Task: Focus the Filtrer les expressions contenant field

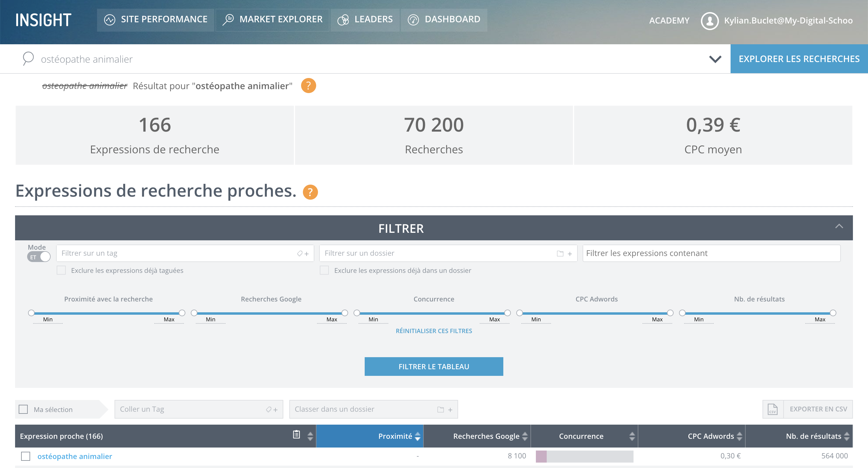Action: [711, 253]
